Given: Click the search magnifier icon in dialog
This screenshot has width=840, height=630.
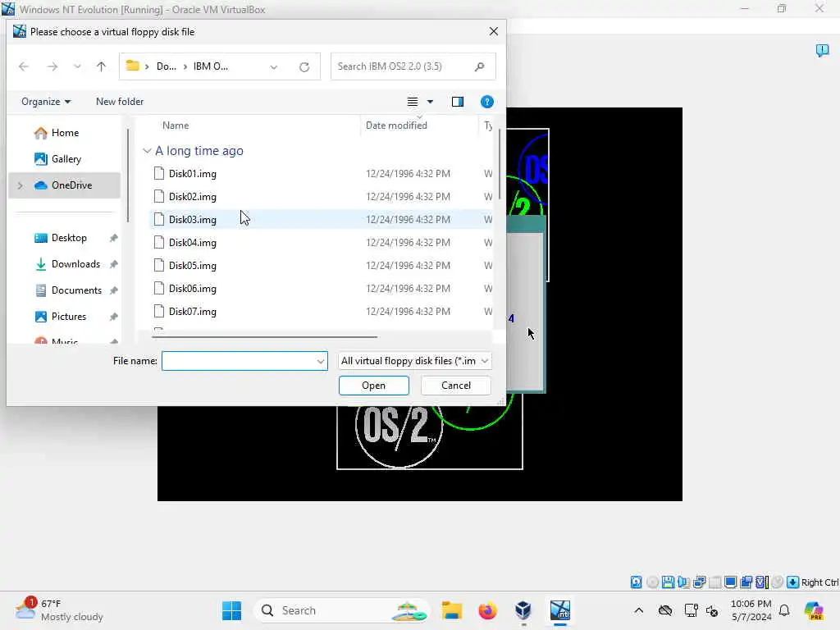Looking at the screenshot, I should tap(479, 66).
